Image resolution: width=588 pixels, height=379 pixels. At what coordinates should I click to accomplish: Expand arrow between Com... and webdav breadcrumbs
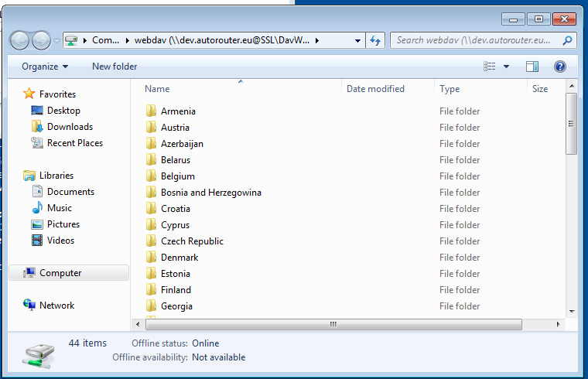(127, 40)
